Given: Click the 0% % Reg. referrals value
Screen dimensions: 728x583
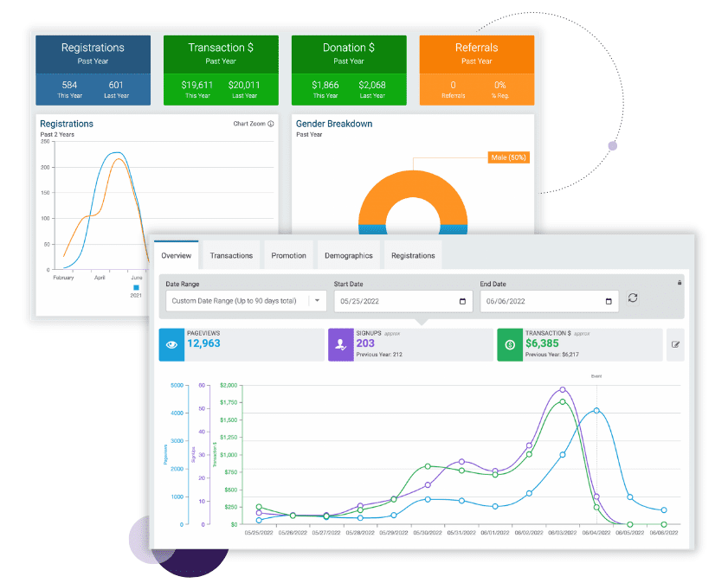Looking at the screenshot, I should [x=500, y=86].
